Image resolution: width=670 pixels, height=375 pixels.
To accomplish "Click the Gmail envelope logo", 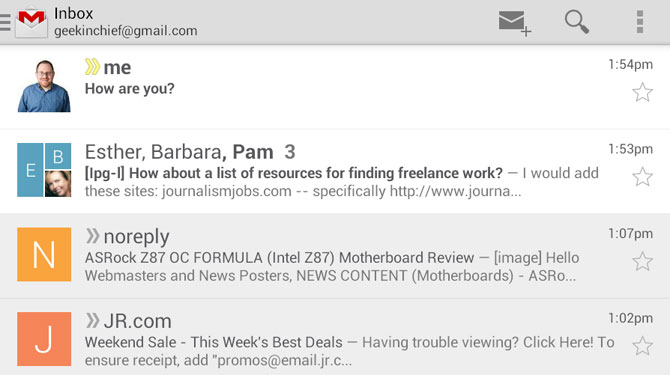I will click(31, 23).
